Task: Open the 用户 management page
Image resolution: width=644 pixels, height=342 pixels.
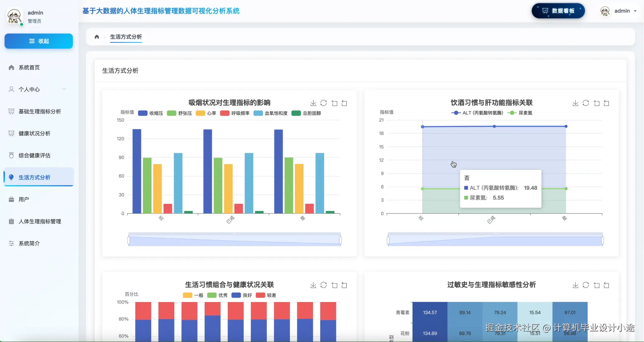Action: (39, 199)
